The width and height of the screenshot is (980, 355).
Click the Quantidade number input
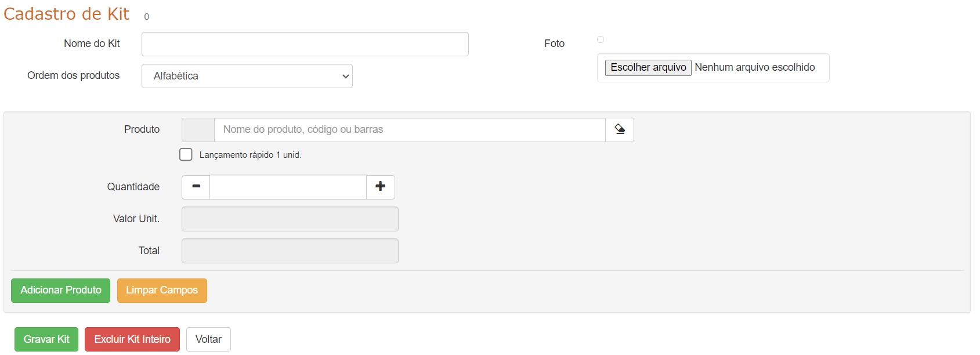point(288,187)
